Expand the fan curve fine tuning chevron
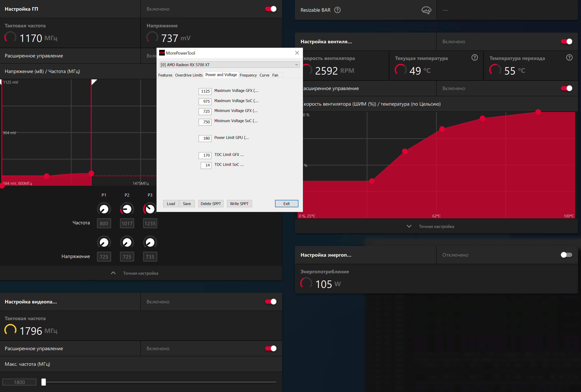 click(409, 226)
